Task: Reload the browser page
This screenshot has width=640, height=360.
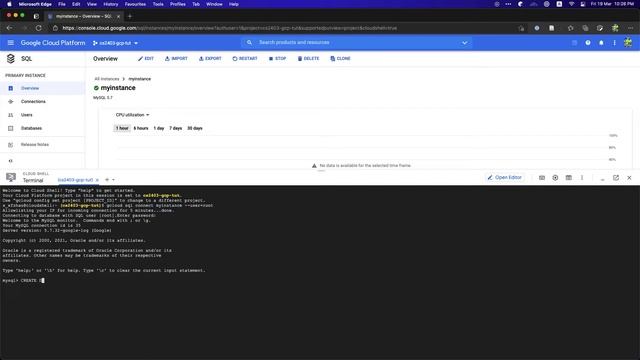Action: [38, 28]
